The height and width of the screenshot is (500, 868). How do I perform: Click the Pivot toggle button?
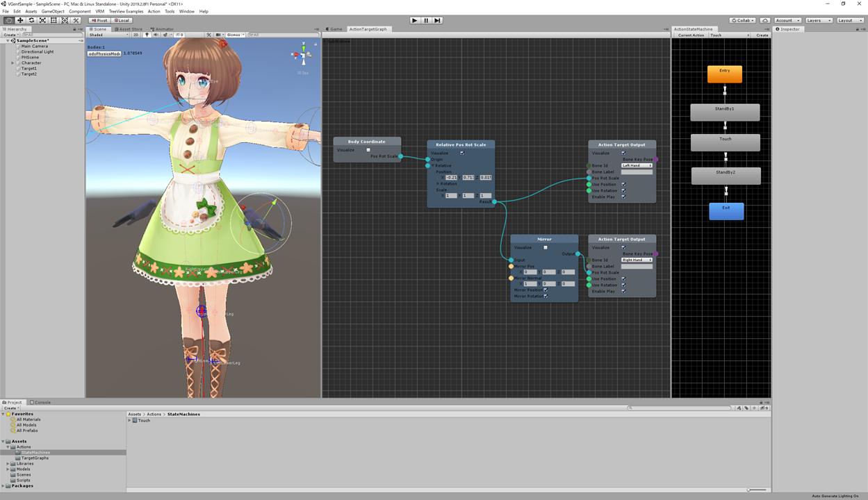point(99,20)
